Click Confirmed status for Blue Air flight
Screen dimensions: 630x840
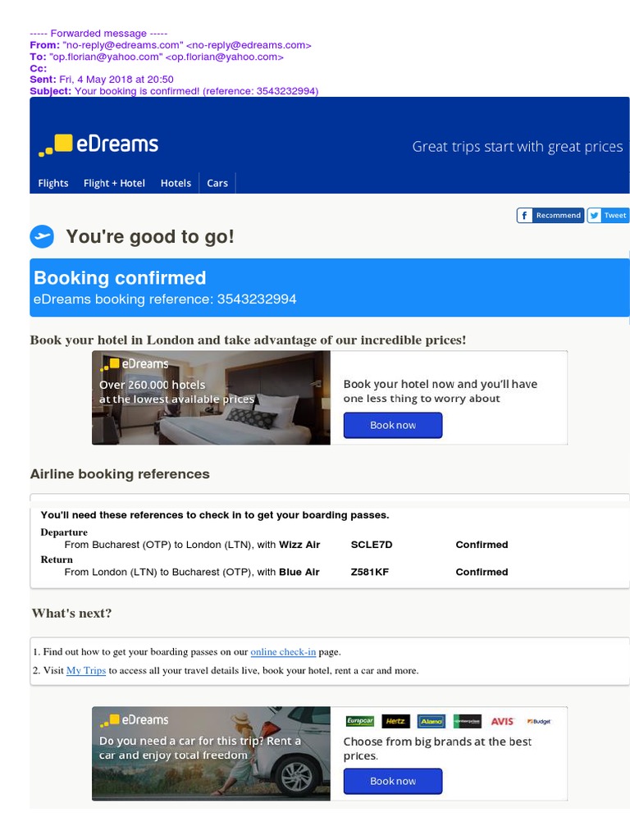click(482, 572)
